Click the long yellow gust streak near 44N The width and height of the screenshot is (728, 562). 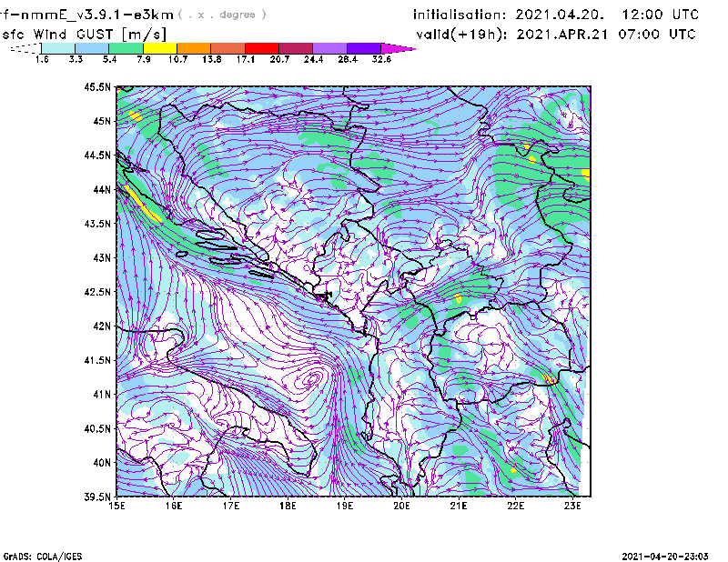pos(143,204)
